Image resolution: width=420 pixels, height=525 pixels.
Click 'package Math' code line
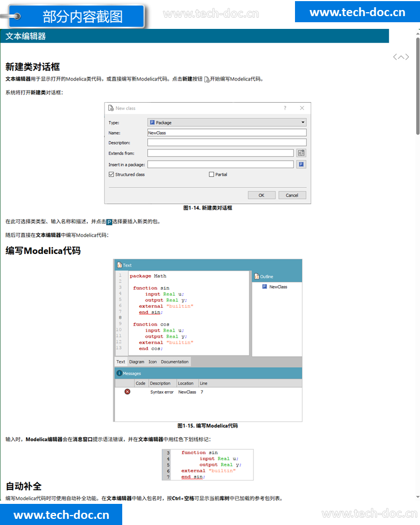point(148,276)
